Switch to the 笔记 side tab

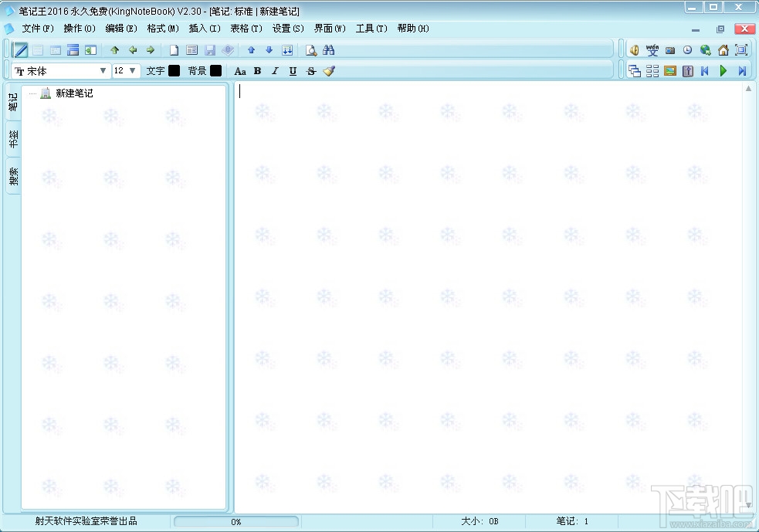13,102
